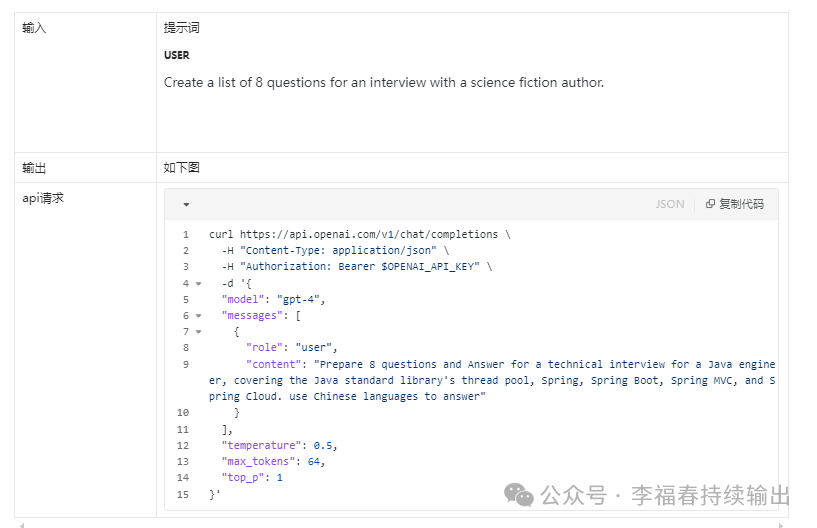Select the JSON language label
The image size is (817, 528).
670,204
